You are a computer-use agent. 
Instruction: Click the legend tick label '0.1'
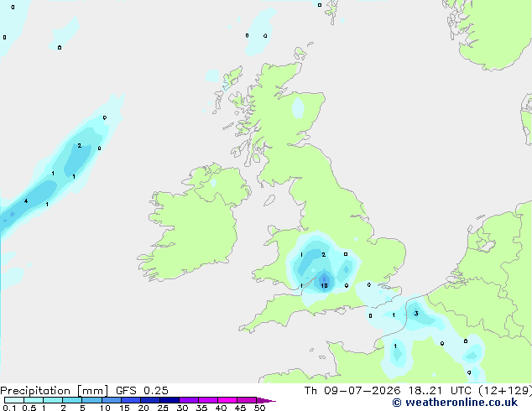click(x=9, y=408)
